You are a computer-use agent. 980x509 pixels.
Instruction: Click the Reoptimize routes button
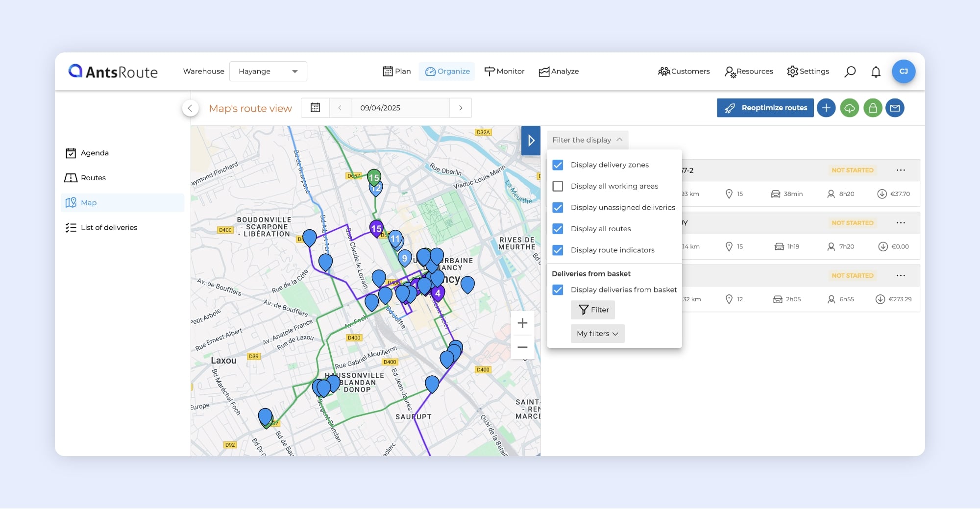(765, 108)
